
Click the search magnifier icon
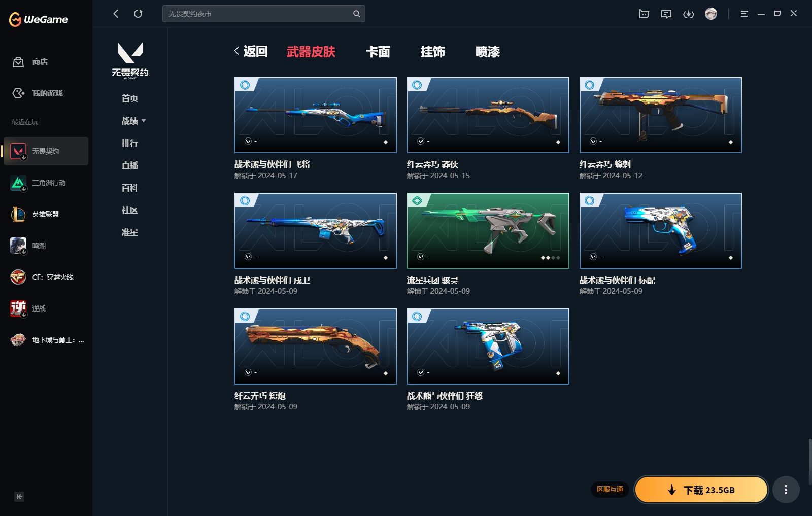(356, 14)
